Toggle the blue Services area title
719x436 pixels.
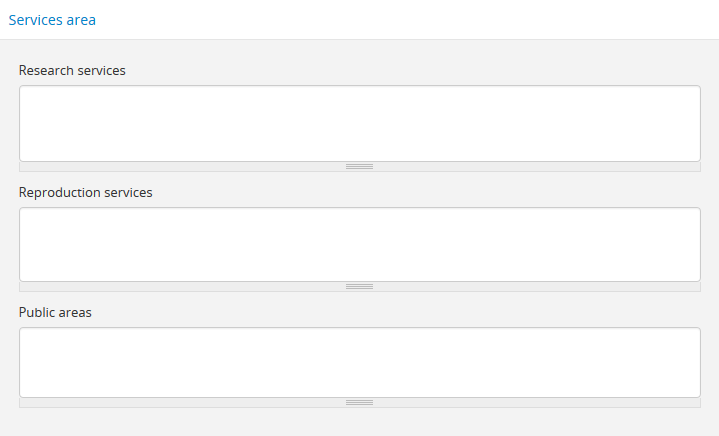(x=52, y=19)
